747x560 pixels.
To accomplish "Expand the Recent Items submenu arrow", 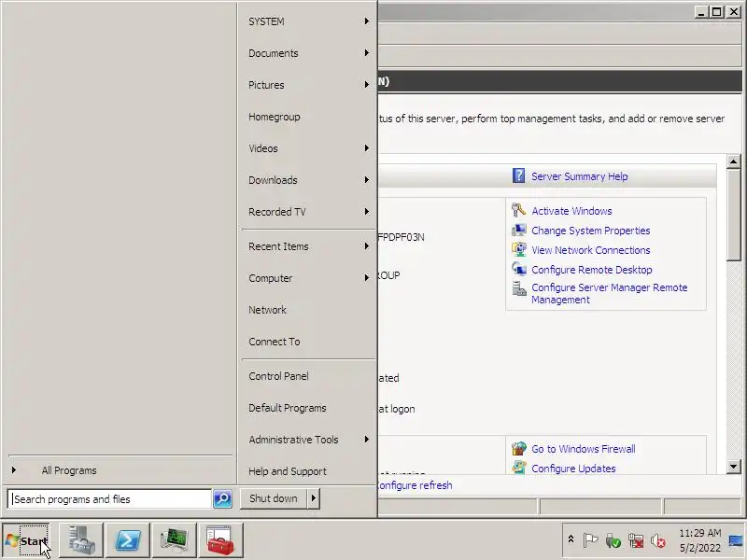I will click(x=366, y=246).
